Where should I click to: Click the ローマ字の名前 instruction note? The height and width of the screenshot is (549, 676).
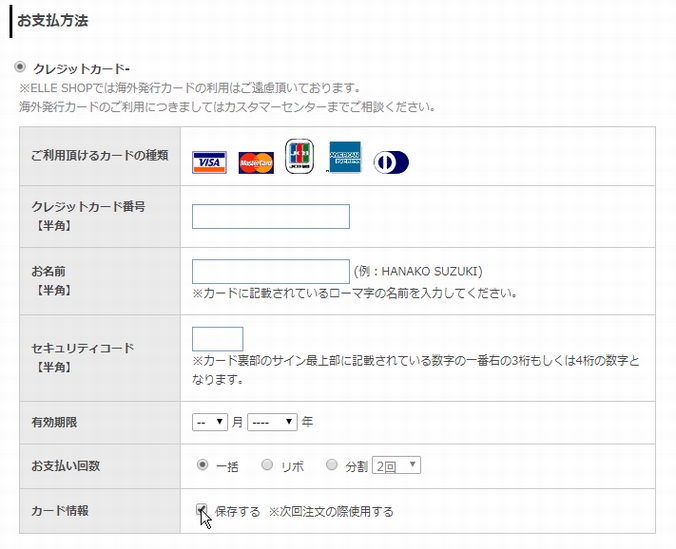click(354, 293)
